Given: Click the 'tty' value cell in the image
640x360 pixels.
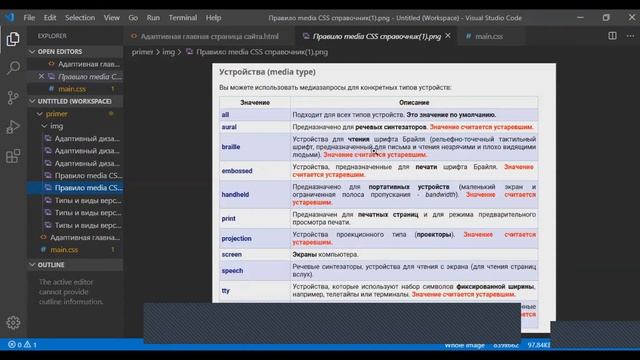Looking at the screenshot, I should point(255,291).
